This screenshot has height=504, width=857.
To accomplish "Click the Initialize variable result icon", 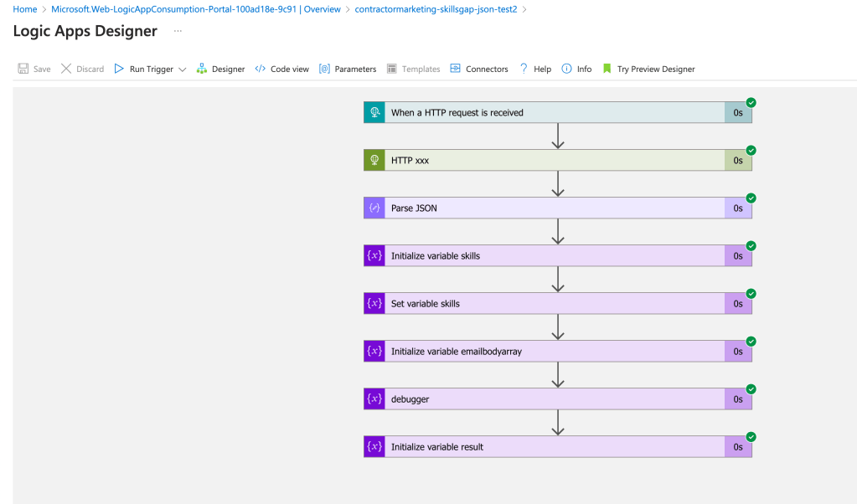I will pos(374,447).
